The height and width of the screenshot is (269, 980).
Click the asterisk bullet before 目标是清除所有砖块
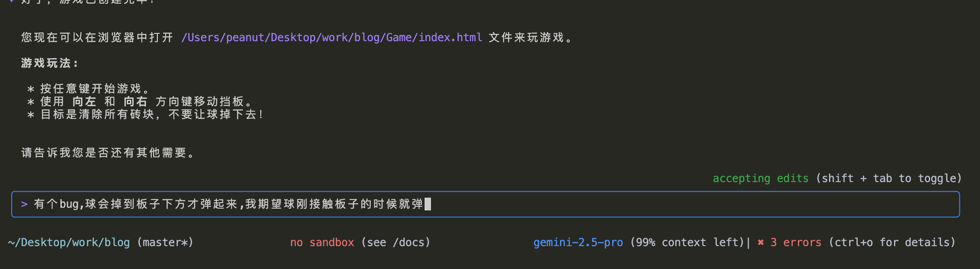pyautogui.click(x=31, y=114)
